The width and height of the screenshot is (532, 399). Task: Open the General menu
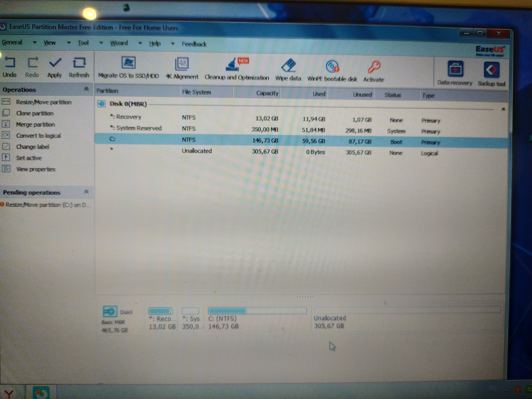click(x=12, y=42)
